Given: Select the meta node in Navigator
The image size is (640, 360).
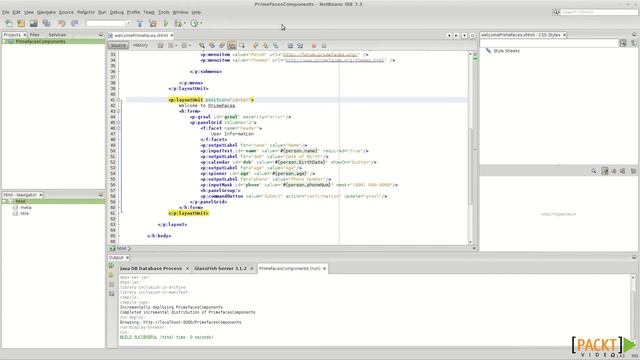Looking at the screenshot, I should click(x=26, y=207).
